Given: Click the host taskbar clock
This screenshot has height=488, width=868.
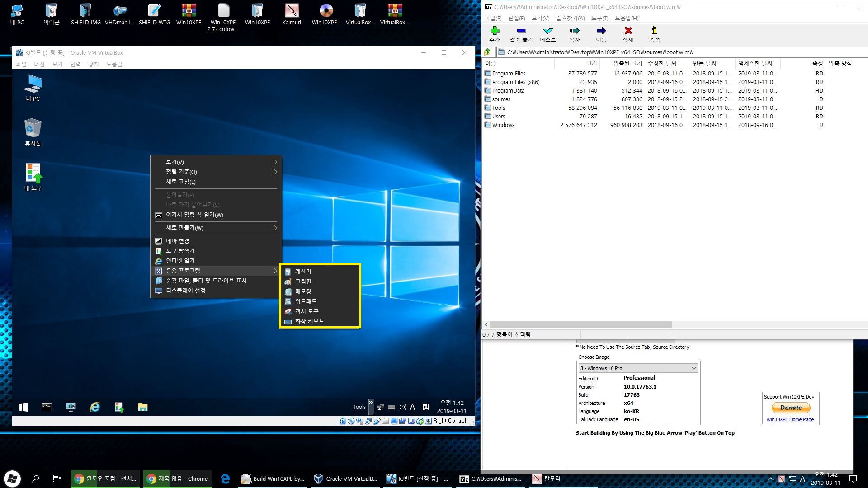Looking at the screenshot, I should [x=826, y=479].
